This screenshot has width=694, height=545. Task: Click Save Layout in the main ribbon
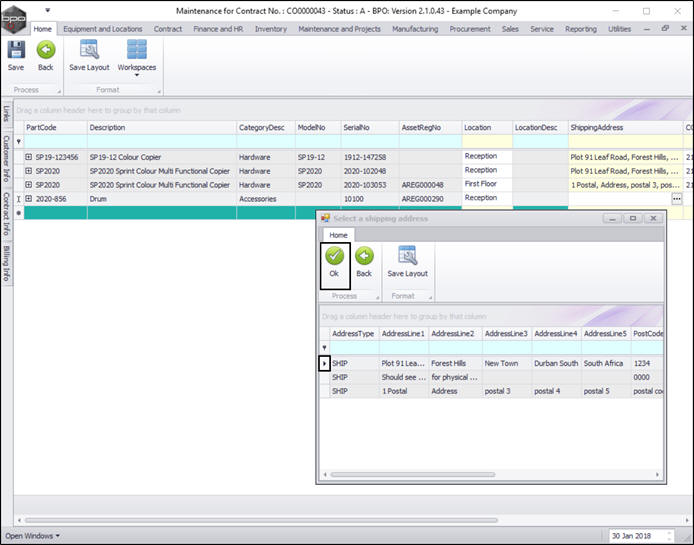[89, 56]
